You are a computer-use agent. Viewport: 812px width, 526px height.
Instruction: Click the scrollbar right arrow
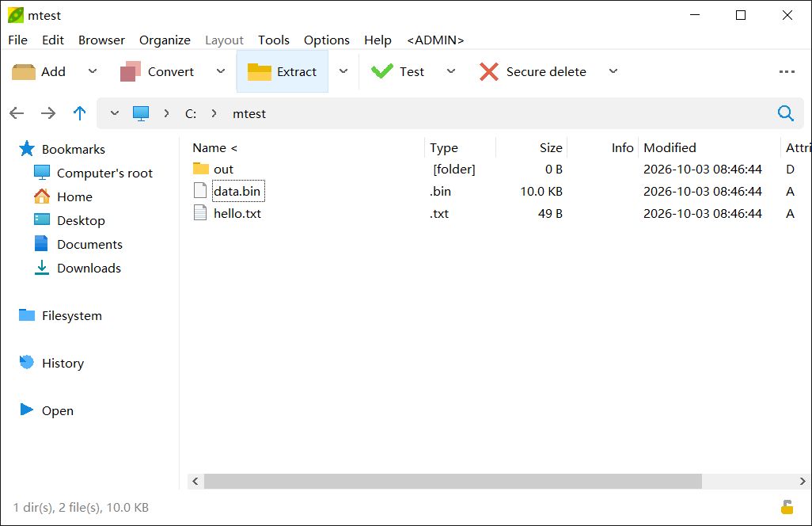point(803,481)
